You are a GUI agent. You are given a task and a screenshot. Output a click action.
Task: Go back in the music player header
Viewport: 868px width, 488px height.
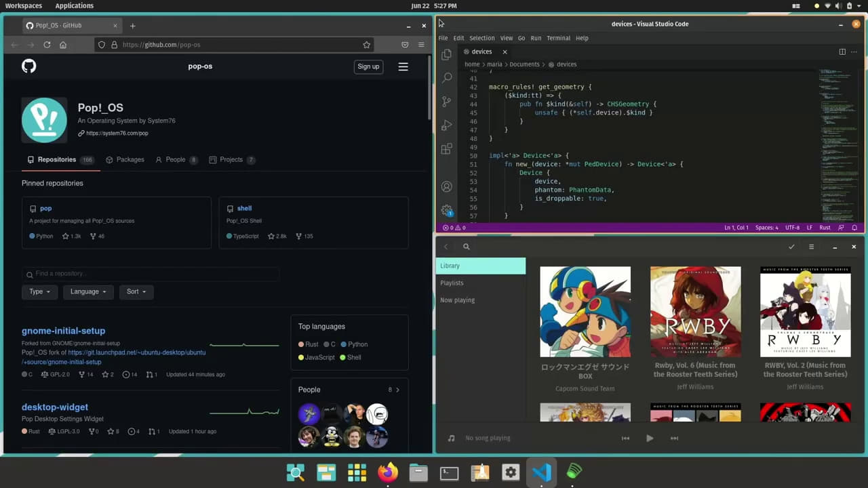coord(446,247)
